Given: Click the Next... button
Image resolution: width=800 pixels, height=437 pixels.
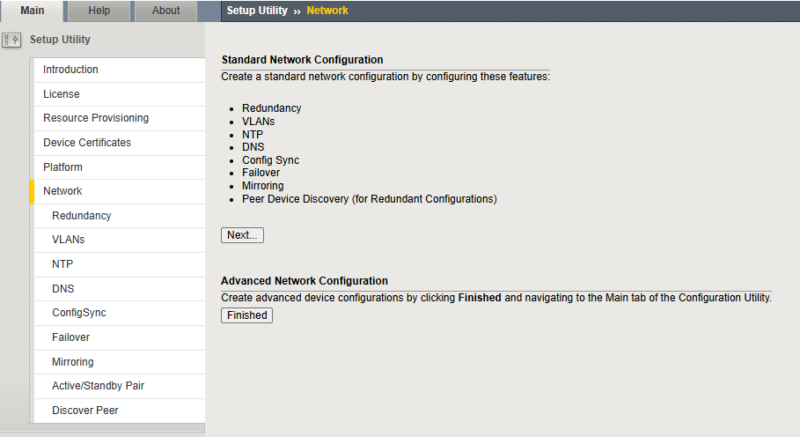Looking at the screenshot, I should [x=242, y=235].
